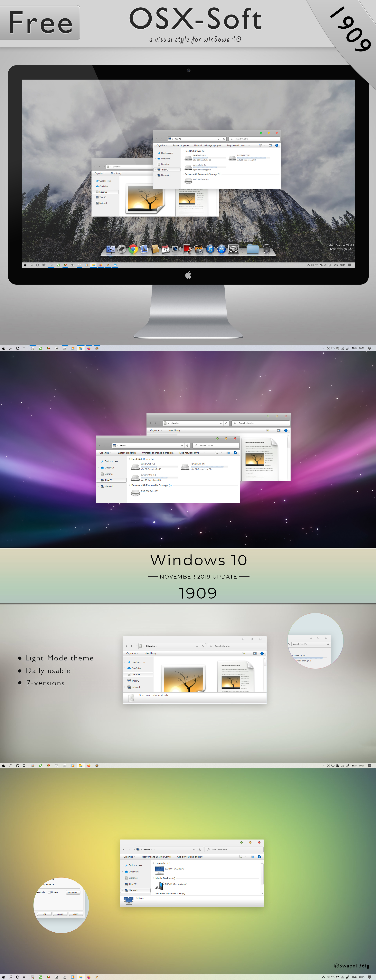Collapse the Network Infrastructure (1) group

[154, 894]
